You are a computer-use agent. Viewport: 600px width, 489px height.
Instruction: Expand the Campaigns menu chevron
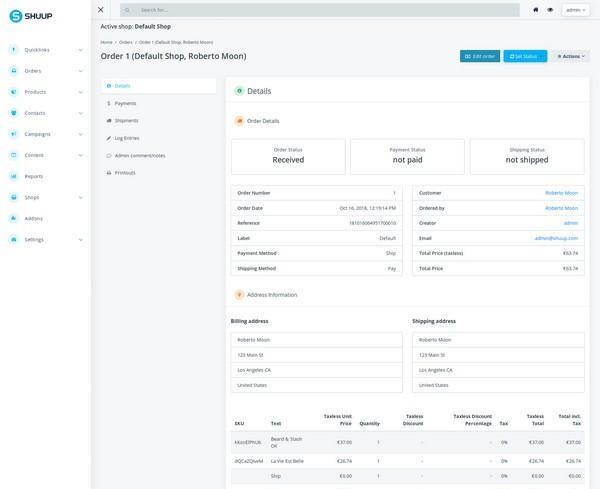pyautogui.click(x=80, y=134)
